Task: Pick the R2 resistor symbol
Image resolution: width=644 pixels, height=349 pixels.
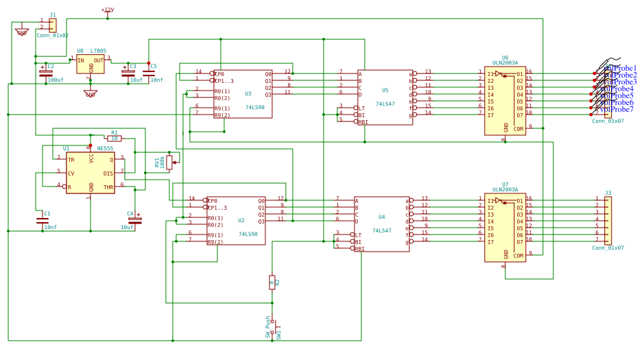Action: point(272,282)
